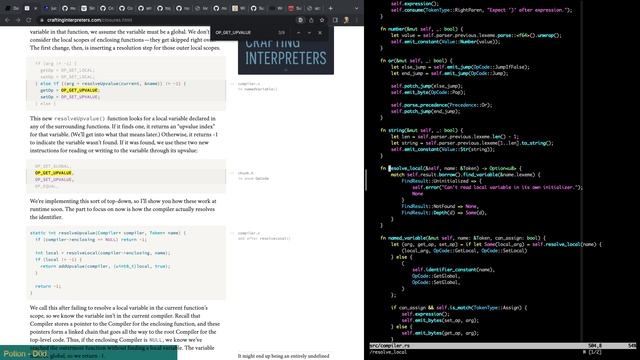
Task: Bookmark this page with the star icon
Action: pyautogui.click(x=322, y=20)
